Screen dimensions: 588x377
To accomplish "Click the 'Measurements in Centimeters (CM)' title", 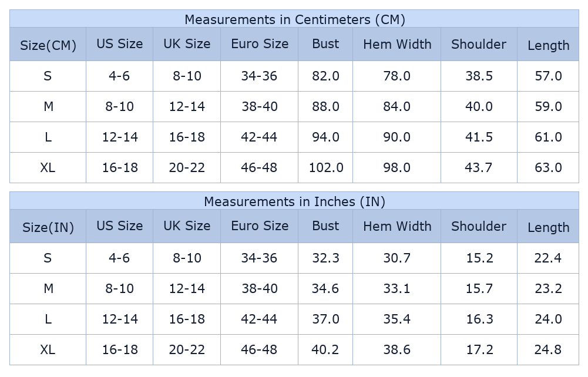I will pos(294,19).
